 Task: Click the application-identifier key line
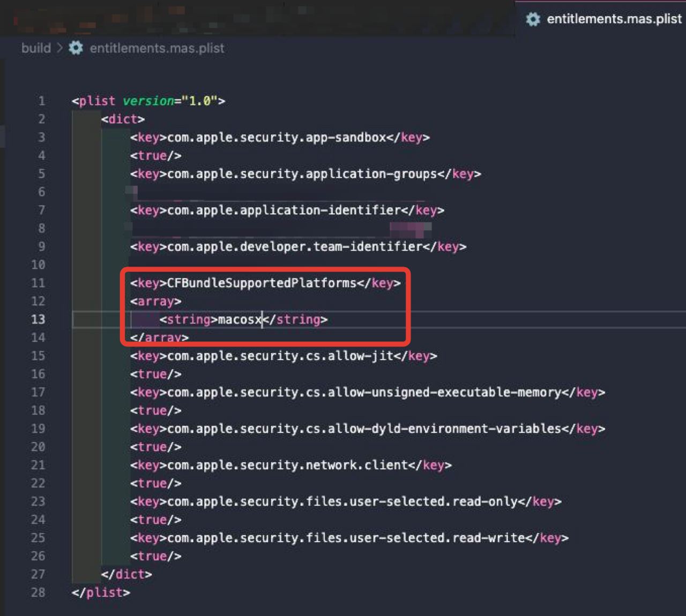coord(287,210)
